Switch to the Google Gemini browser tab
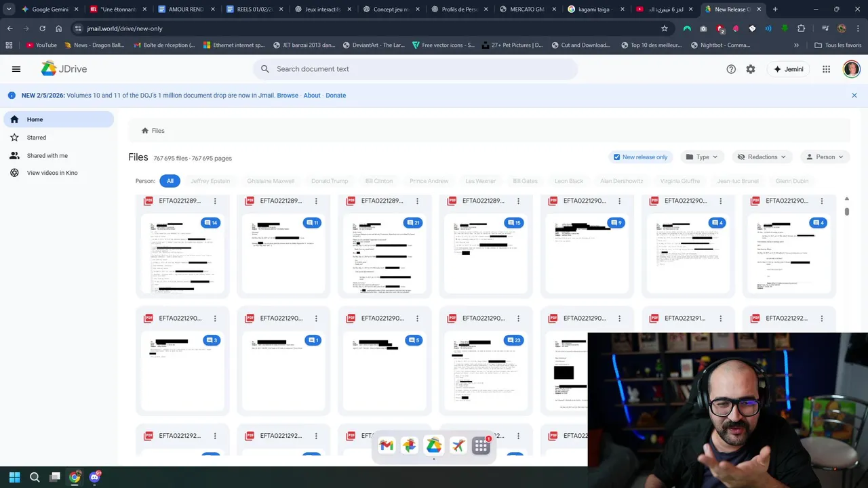 [x=50, y=9]
